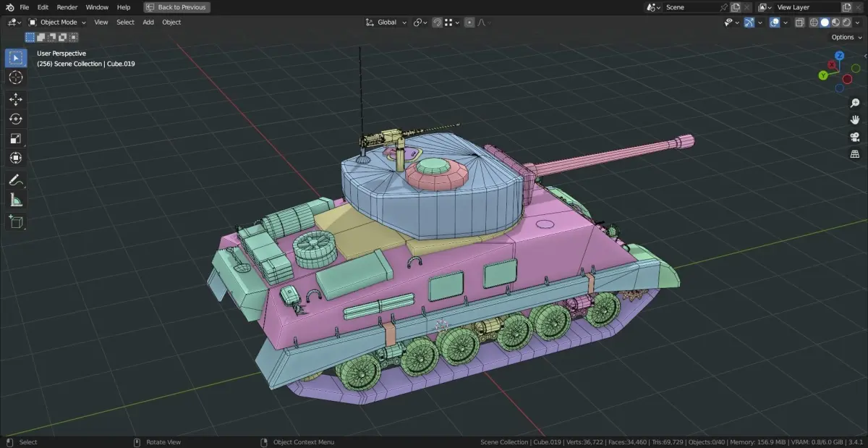Open the shading options dropdown arrow

(x=858, y=22)
